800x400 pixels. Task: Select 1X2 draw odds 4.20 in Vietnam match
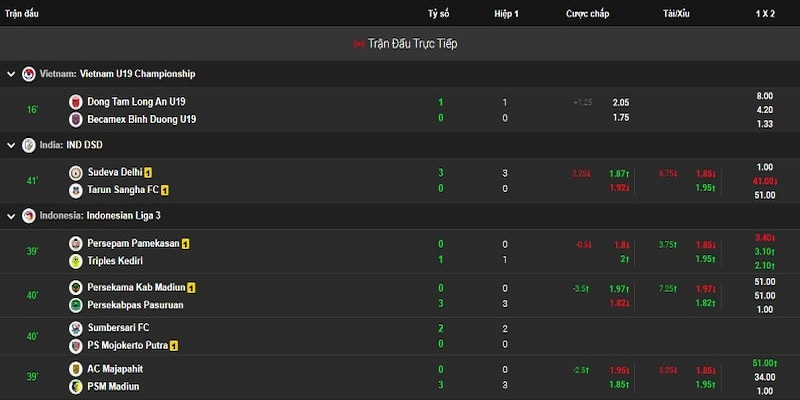765,110
